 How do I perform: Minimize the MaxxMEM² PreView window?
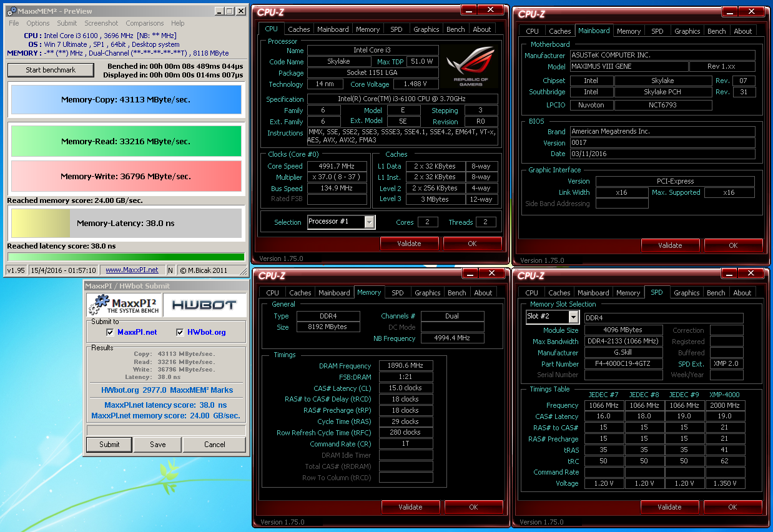[x=220, y=11]
